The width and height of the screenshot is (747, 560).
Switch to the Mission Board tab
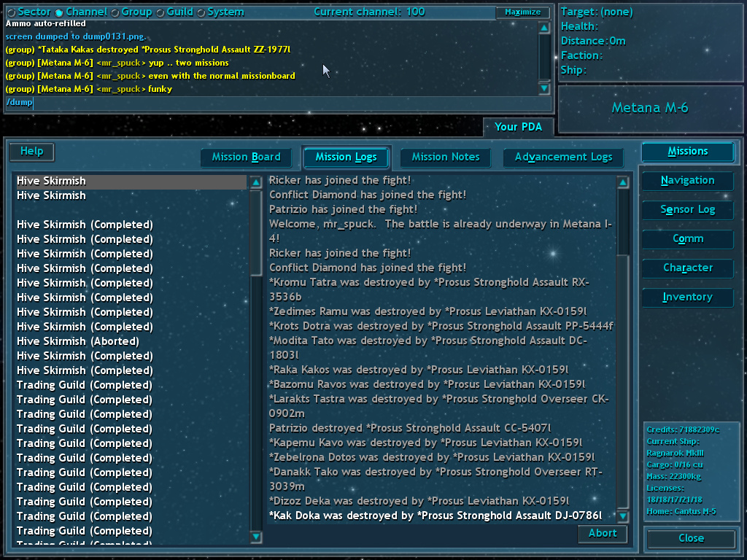coord(246,157)
